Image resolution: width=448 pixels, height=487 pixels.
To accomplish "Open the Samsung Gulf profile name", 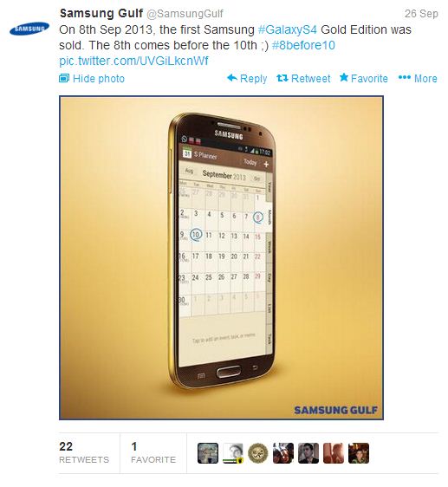I will 101,13.
